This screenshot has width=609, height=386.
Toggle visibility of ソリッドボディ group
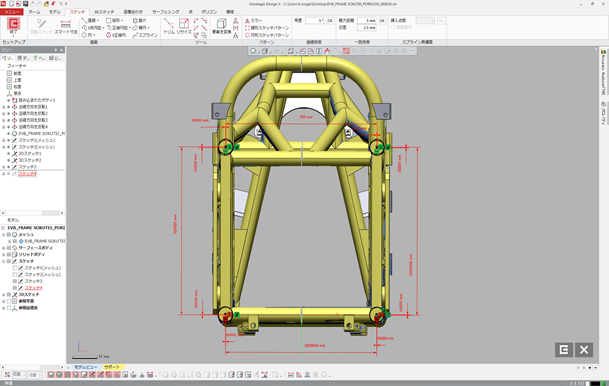point(9,254)
